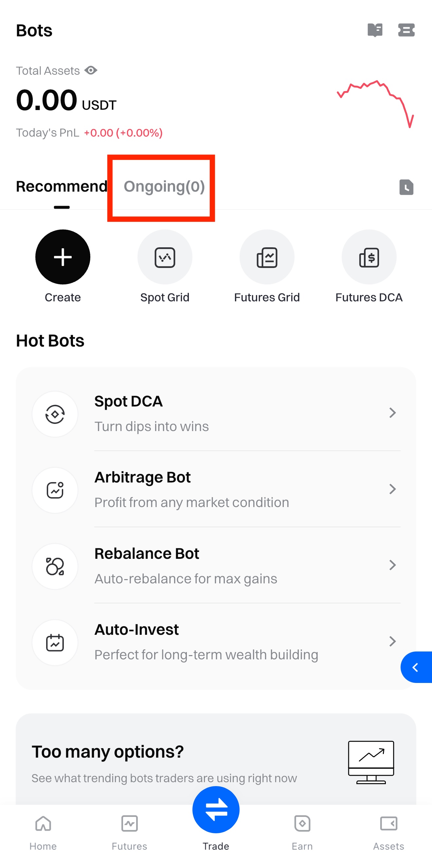Select the Recommend tab
This screenshot has height=868, width=432.
pos(62,186)
